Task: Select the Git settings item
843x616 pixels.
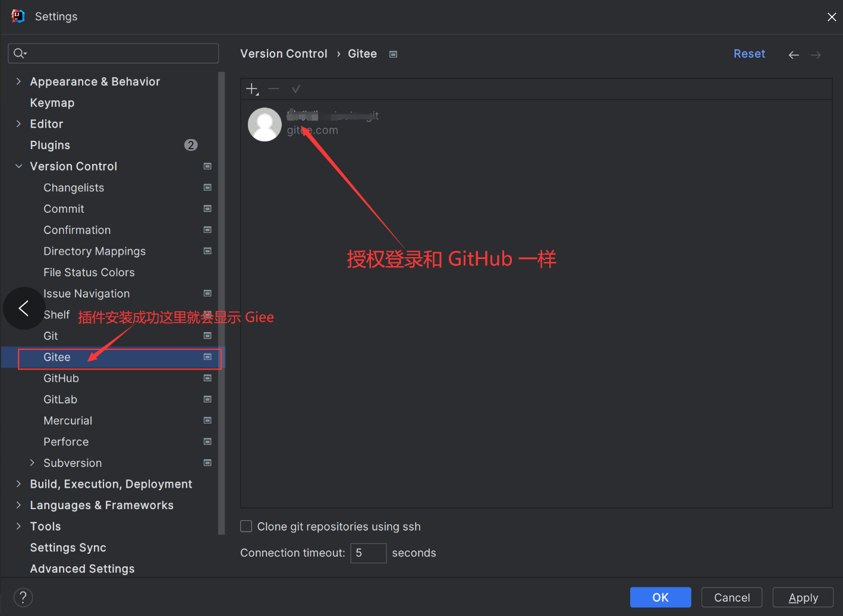Action: pyautogui.click(x=51, y=336)
